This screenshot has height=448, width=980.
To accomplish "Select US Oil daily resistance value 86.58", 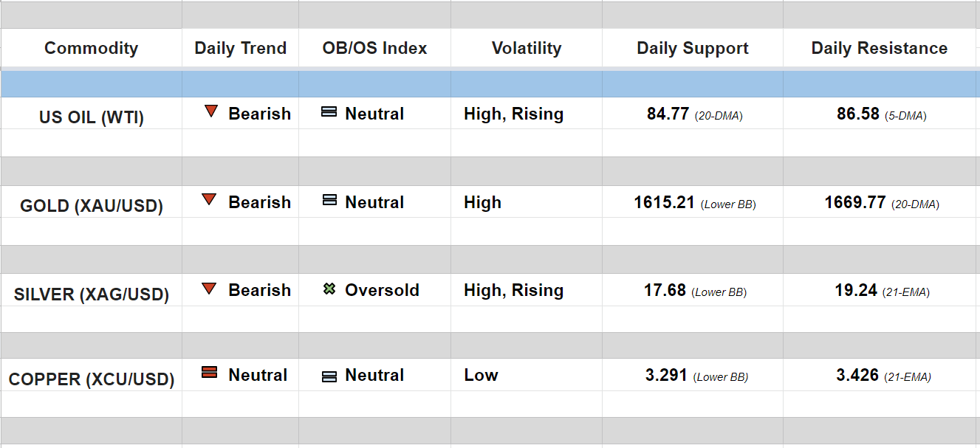I will coord(858,114).
